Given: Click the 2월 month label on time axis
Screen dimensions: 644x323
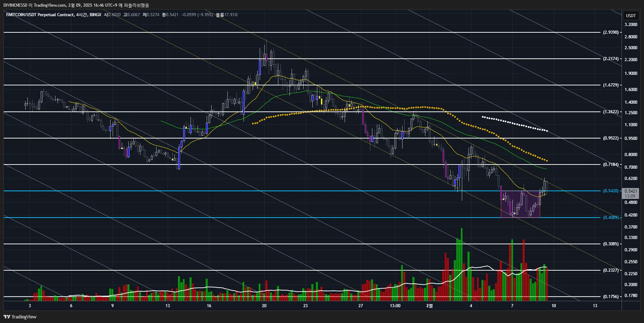Looking at the screenshot, I should coord(430,306).
